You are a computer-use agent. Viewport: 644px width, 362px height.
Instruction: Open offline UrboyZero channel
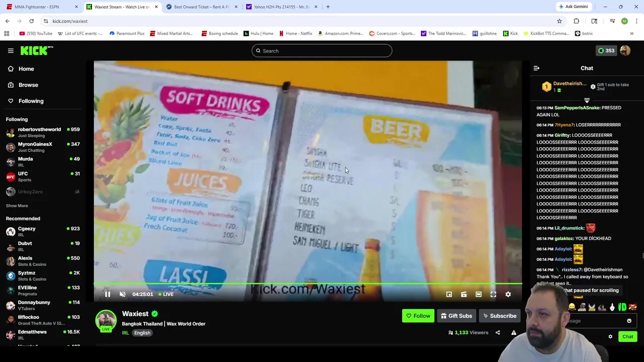point(43,192)
